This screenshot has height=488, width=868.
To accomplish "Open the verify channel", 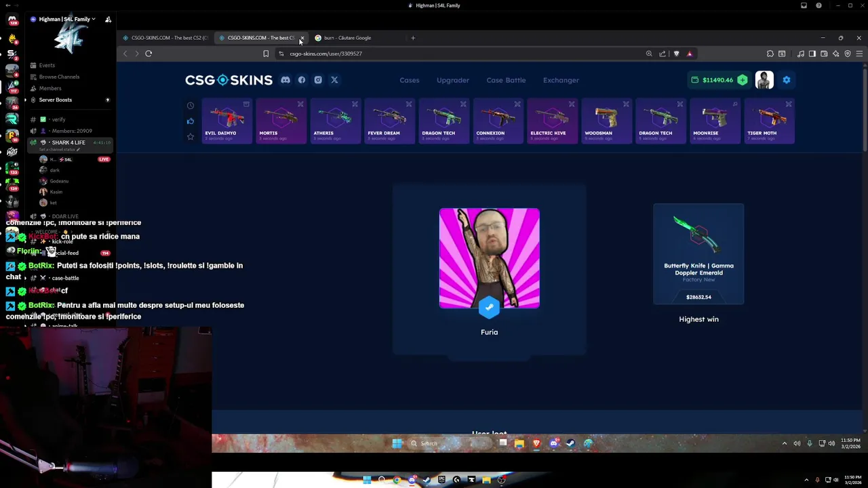I will (x=59, y=119).
